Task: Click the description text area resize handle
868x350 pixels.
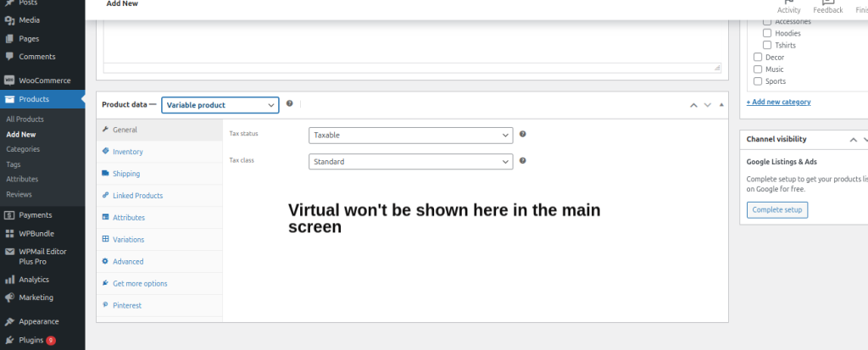Action: click(x=717, y=68)
